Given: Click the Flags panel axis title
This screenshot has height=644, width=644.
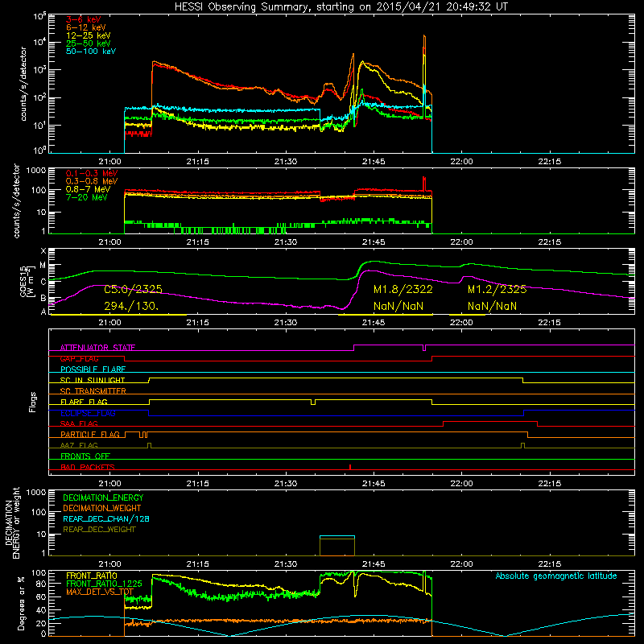Looking at the screenshot, I should [x=33, y=402].
